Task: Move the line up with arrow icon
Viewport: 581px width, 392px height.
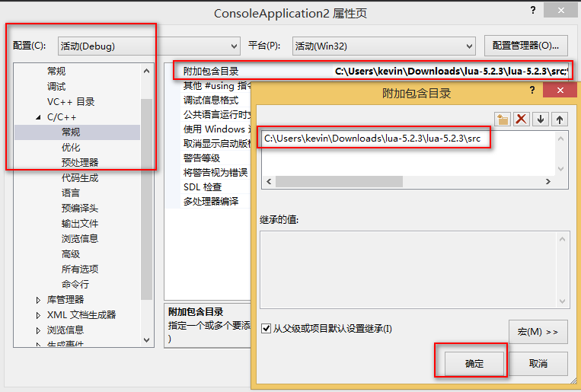Action: [560, 120]
